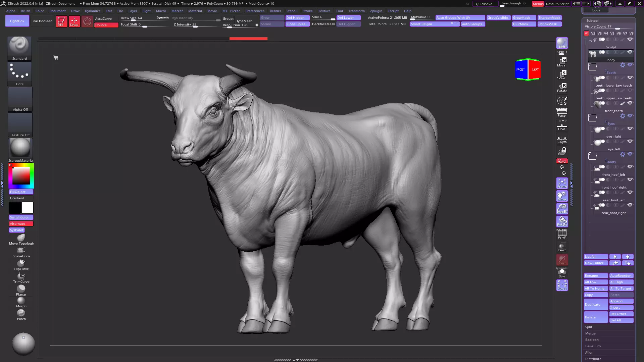The width and height of the screenshot is (644, 362).
Task: Toggle PolyF polyframe display
Action: [x=562, y=234]
